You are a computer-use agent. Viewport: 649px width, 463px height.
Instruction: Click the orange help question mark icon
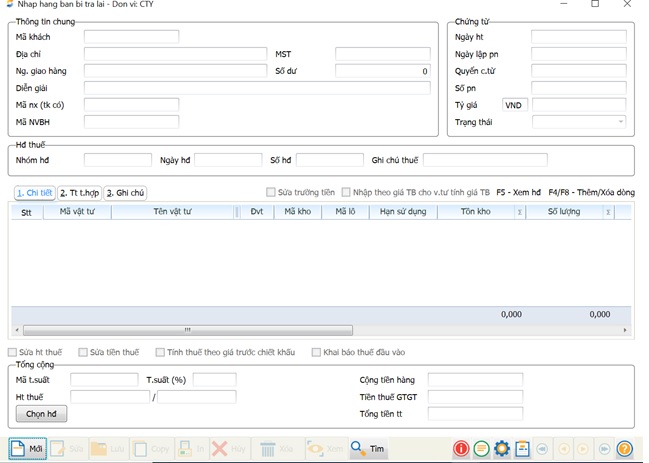click(625, 449)
